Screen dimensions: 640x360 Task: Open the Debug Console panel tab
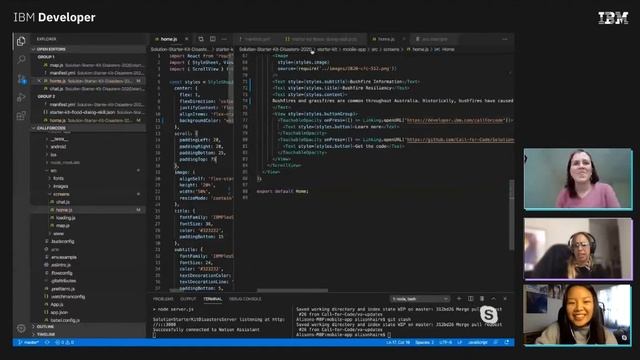tap(245, 299)
